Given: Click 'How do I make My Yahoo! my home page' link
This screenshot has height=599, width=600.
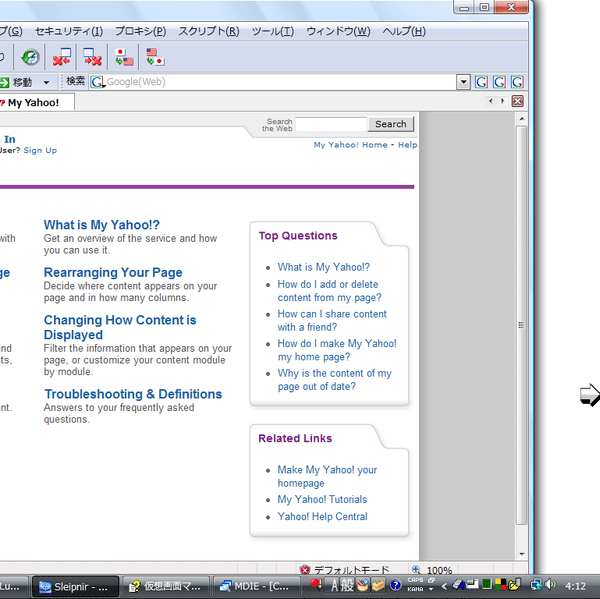Looking at the screenshot, I should 337,350.
